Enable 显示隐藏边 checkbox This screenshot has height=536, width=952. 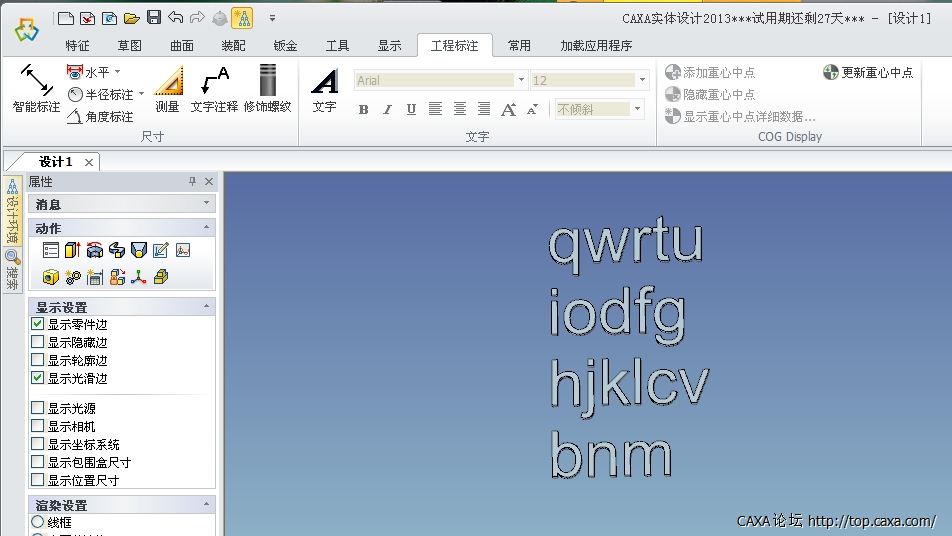point(38,342)
